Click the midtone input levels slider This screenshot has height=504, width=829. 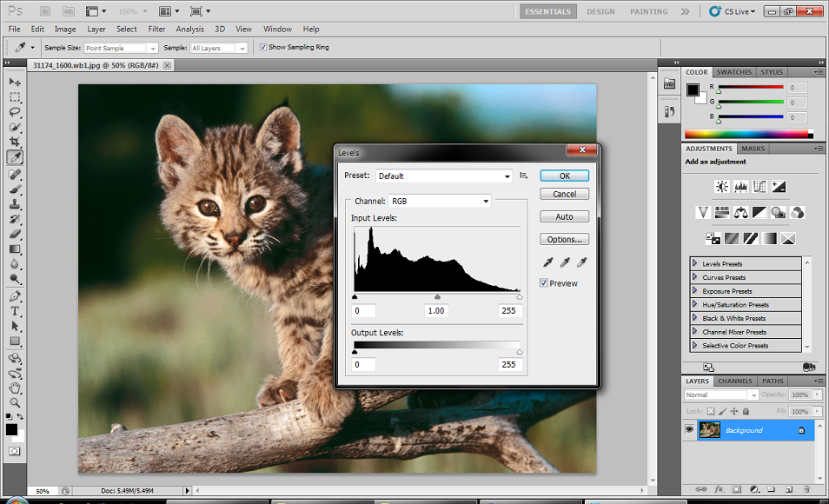click(x=437, y=297)
